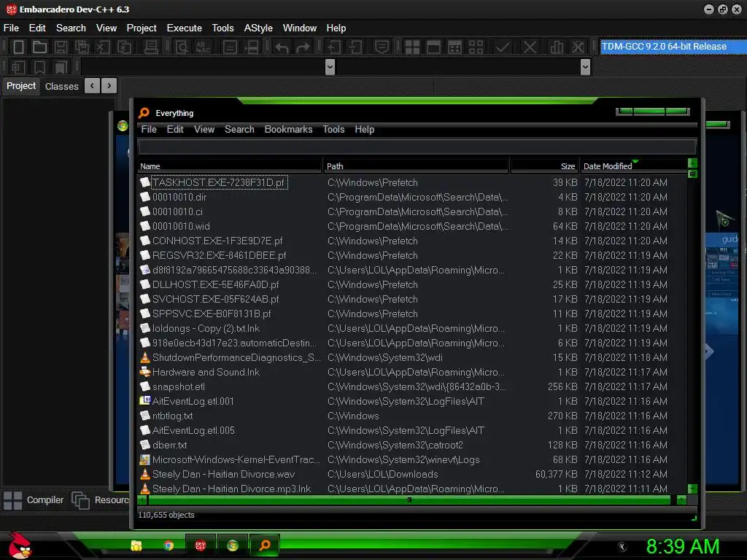The height and width of the screenshot is (560, 747).
Task: Open the TDM-GCC 9.2.0 compiler set dropdown
Action: tap(673, 47)
